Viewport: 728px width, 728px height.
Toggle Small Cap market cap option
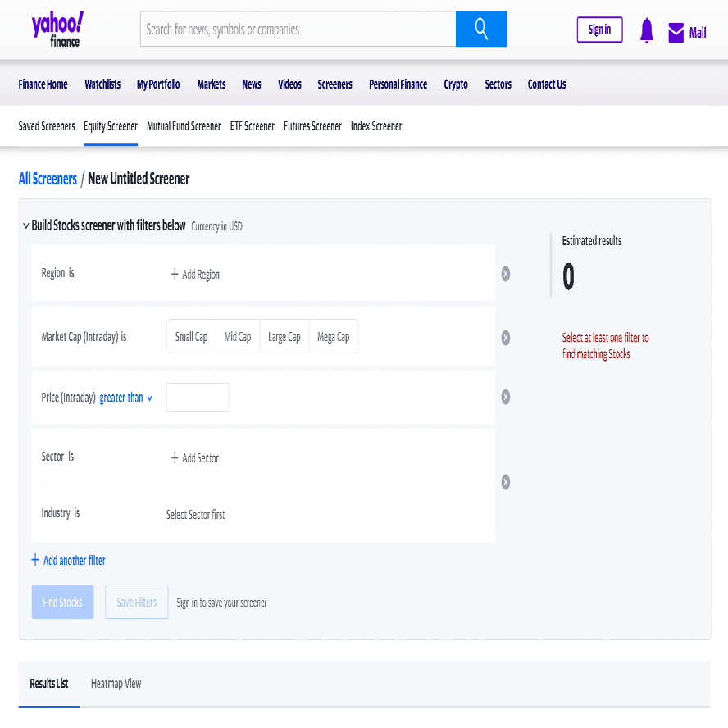pyautogui.click(x=191, y=337)
